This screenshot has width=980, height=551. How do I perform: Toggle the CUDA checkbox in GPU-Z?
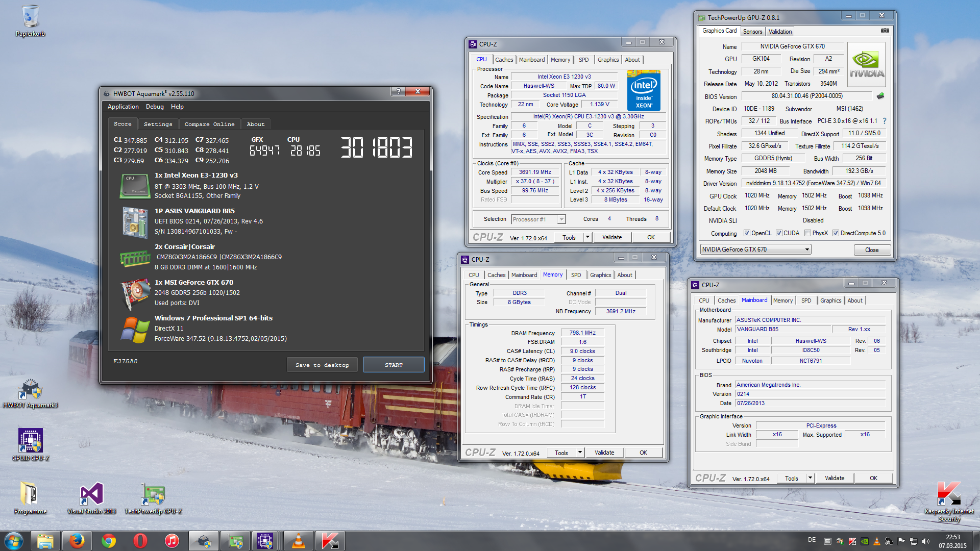(779, 233)
